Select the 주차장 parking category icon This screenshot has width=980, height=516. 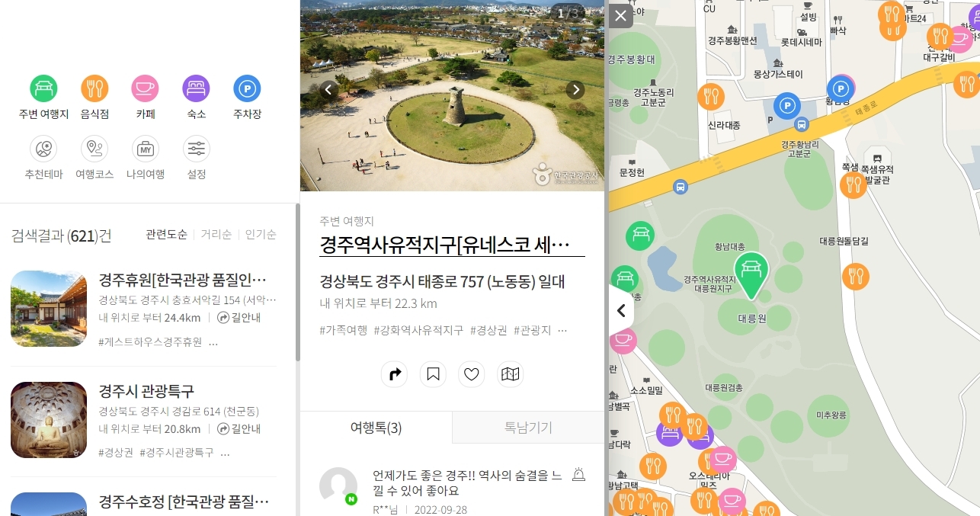point(246,88)
